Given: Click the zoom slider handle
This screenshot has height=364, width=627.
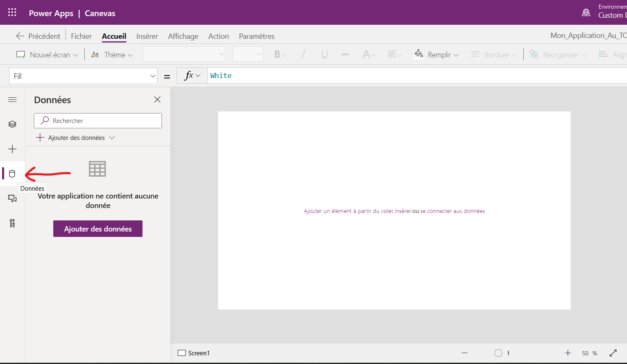Looking at the screenshot, I should 498,353.
